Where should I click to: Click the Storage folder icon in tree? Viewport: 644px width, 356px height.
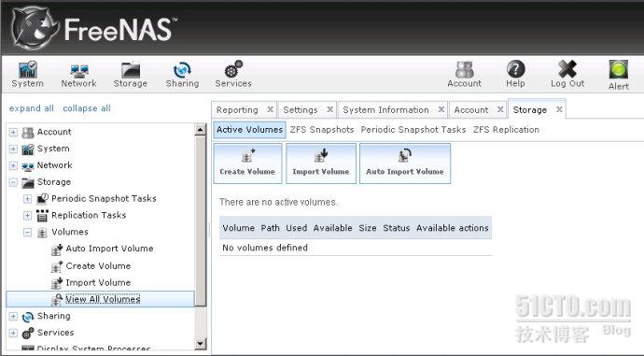click(x=27, y=182)
